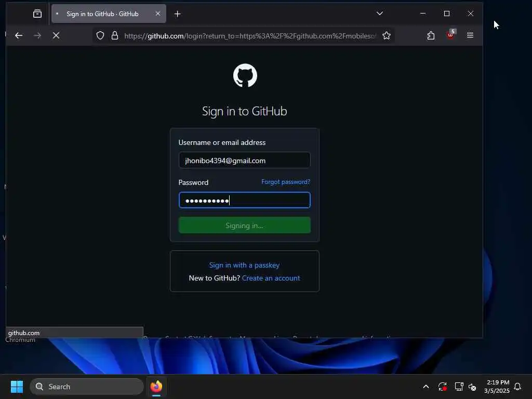Click the github.com URL in address bar
The height and width of the screenshot is (399, 532).
coord(250,36)
